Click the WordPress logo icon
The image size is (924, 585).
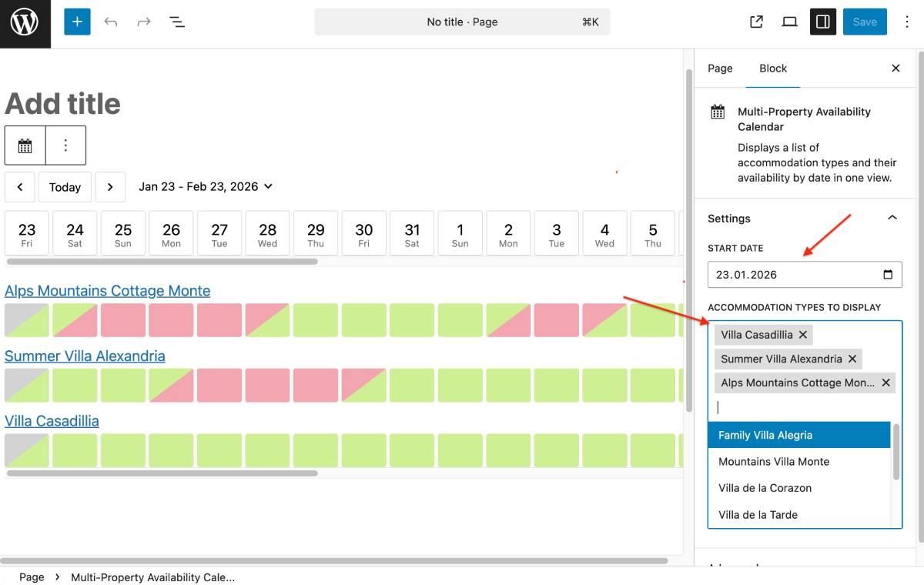tap(24, 22)
